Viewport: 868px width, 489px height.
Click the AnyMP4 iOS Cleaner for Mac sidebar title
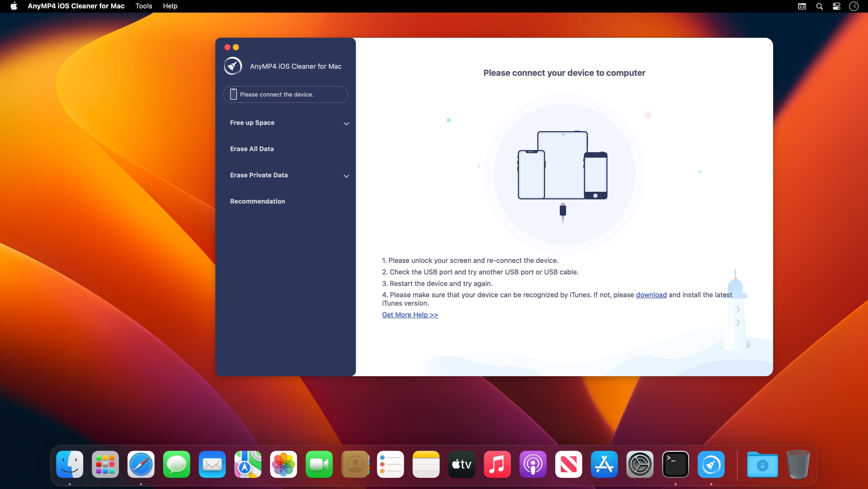[x=296, y=66]
